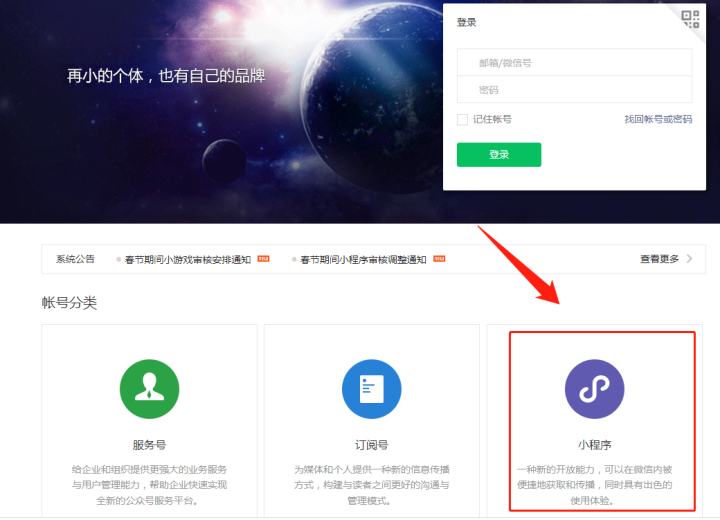
Task: Switch to QR code login icon
Action: 691,19
